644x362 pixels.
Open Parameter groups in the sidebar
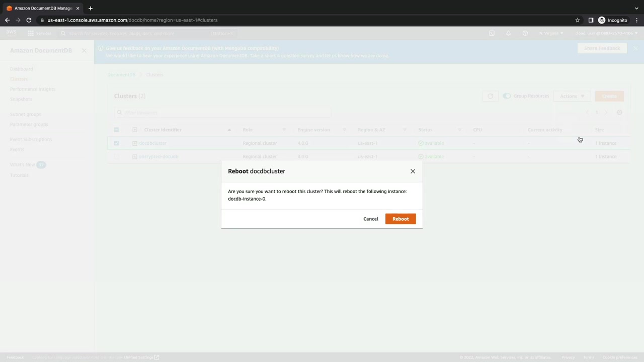click(x=29, y=124)
